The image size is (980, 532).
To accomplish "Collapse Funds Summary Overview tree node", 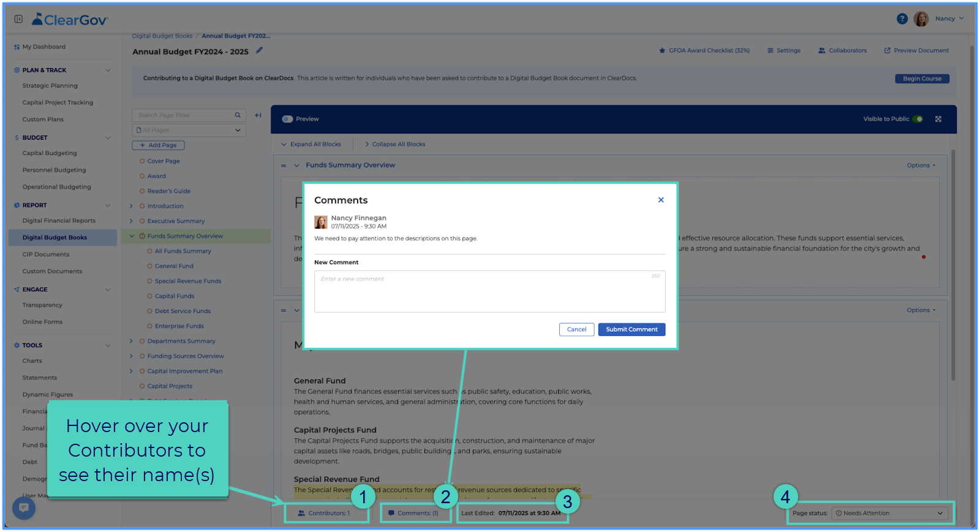I will (131, 236).
